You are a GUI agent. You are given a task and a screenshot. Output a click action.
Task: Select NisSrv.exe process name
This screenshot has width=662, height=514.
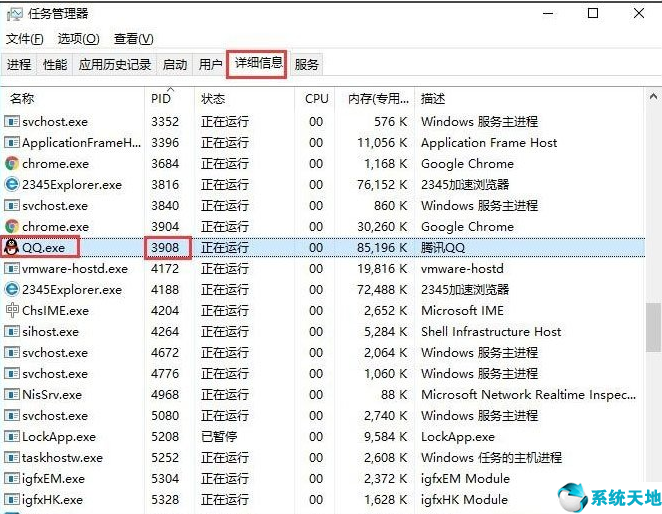pos(52,394)
